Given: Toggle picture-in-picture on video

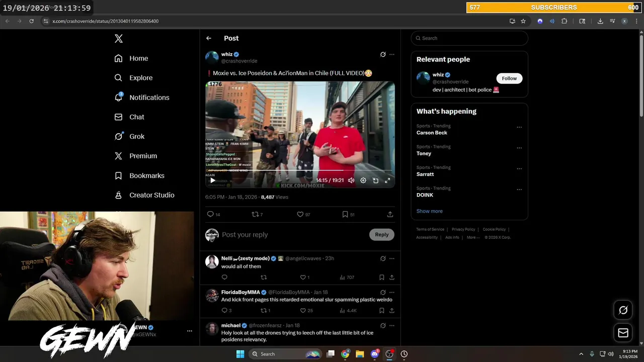Looking at the screenshot, I should tap(375, 180).
